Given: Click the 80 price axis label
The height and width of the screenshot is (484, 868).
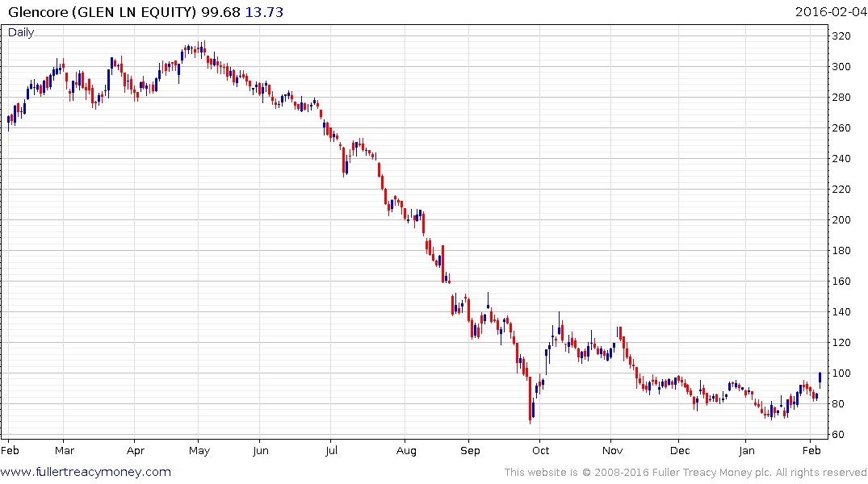Looking at the screenshot, I should tap(838, 404).
